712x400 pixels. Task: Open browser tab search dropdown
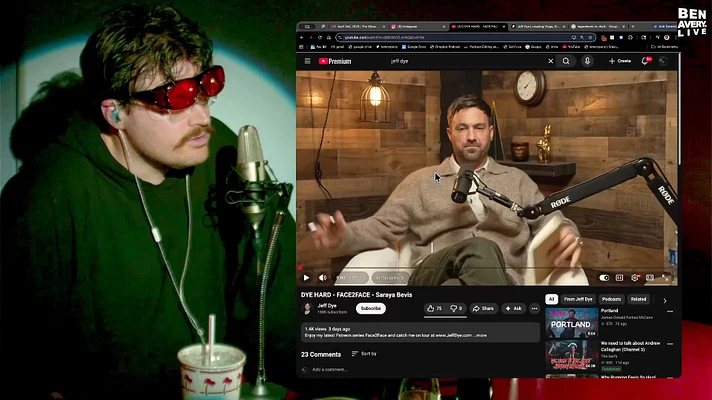coord(307,26)
